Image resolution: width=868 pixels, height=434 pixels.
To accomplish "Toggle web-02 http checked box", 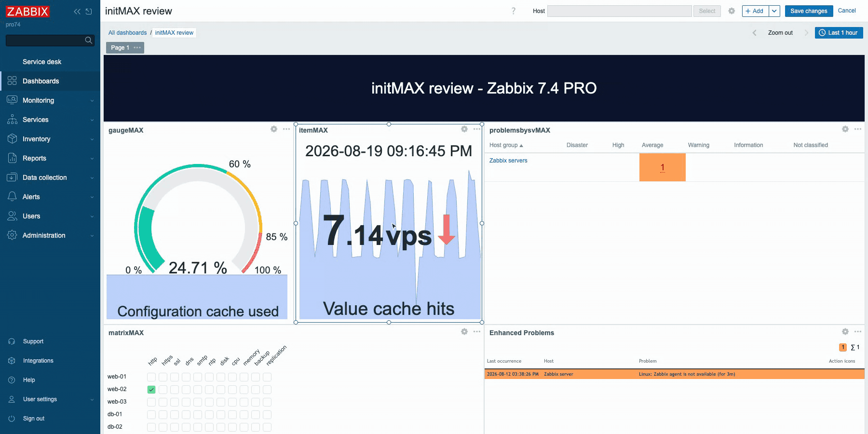I will tap(151, 390).
